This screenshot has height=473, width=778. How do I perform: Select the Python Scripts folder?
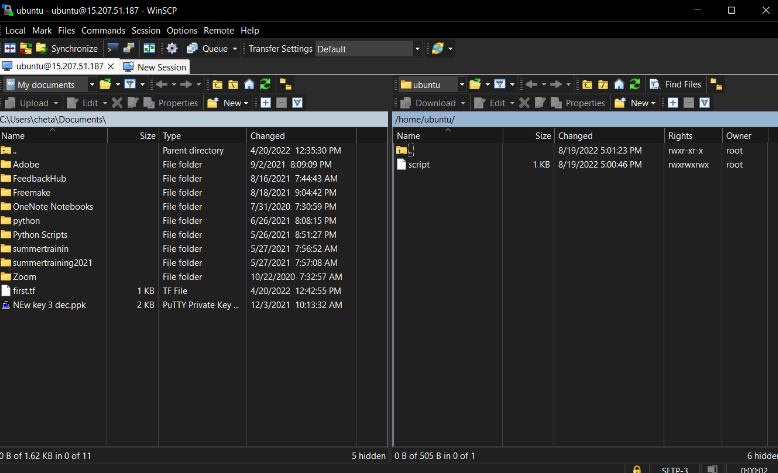[40, 235]
